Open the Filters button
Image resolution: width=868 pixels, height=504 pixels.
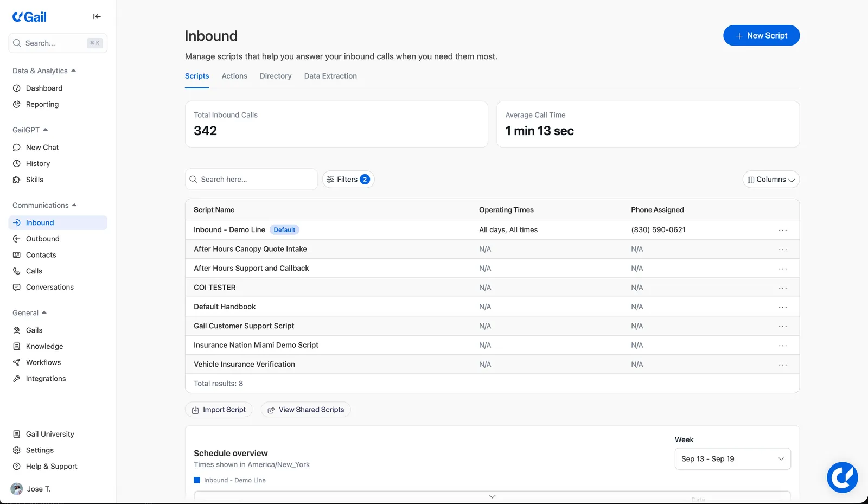[x=348, y=180]
